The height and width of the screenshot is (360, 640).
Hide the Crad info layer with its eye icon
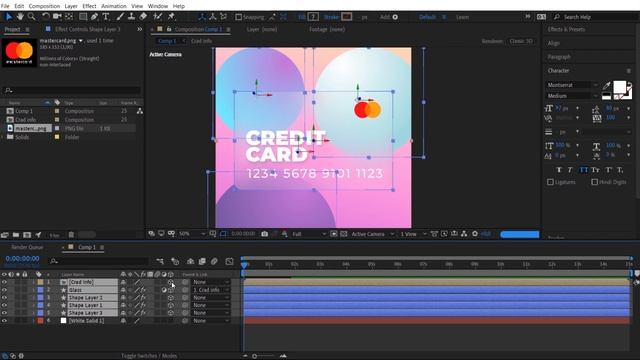pos(4,282)
